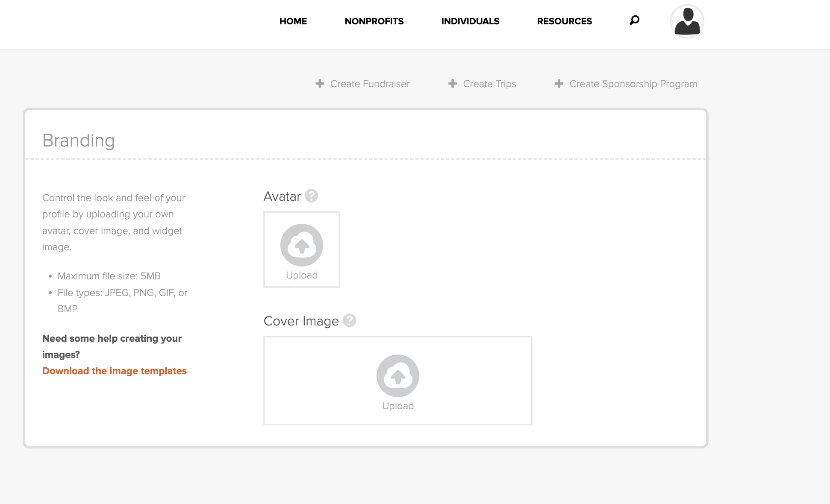Click the Upload label under Avatar
830x504 pixels.
[x=302, y=275]
